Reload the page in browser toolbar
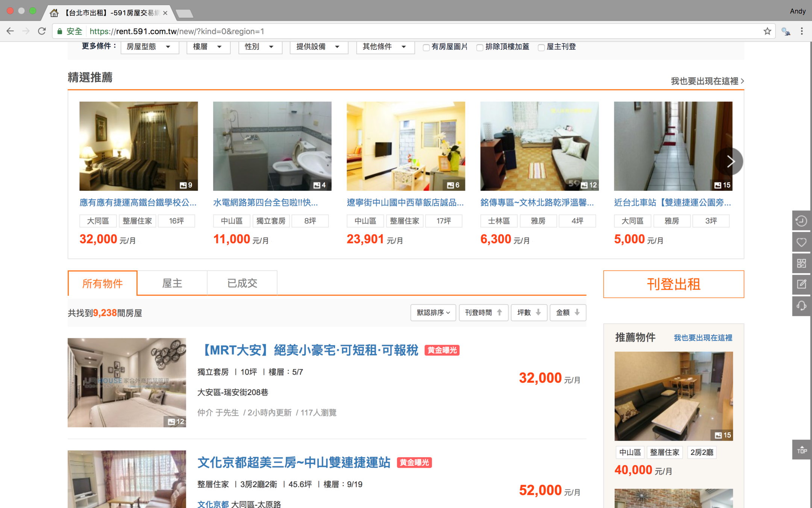This screenshot has height=508, width=812. click(42, 31)
